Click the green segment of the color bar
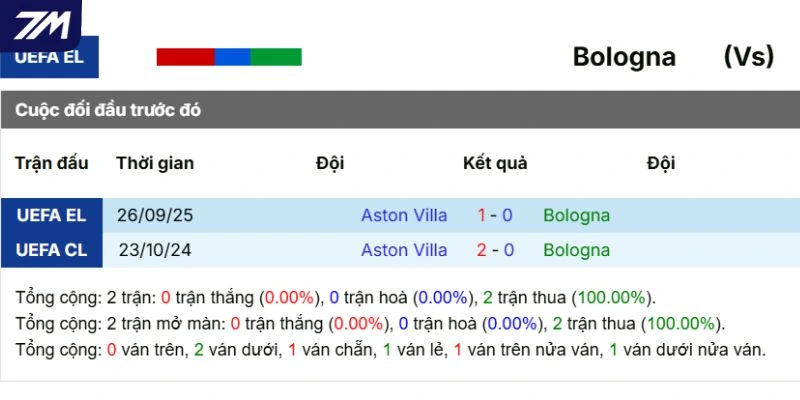The image size is (800, 400). pyautogui.click(x=275, y=57)
